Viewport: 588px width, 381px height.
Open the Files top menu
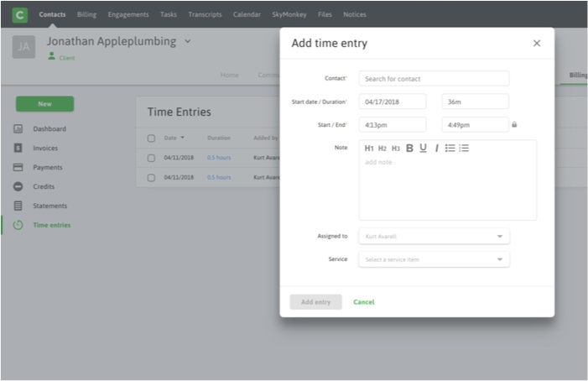click(325, 14)
